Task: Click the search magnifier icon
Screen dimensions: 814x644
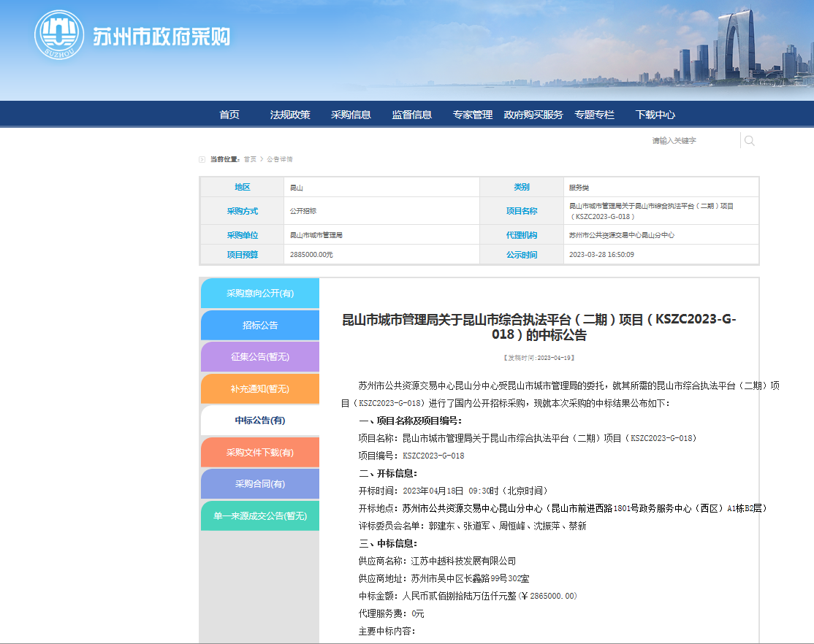Action: [749, 141]
